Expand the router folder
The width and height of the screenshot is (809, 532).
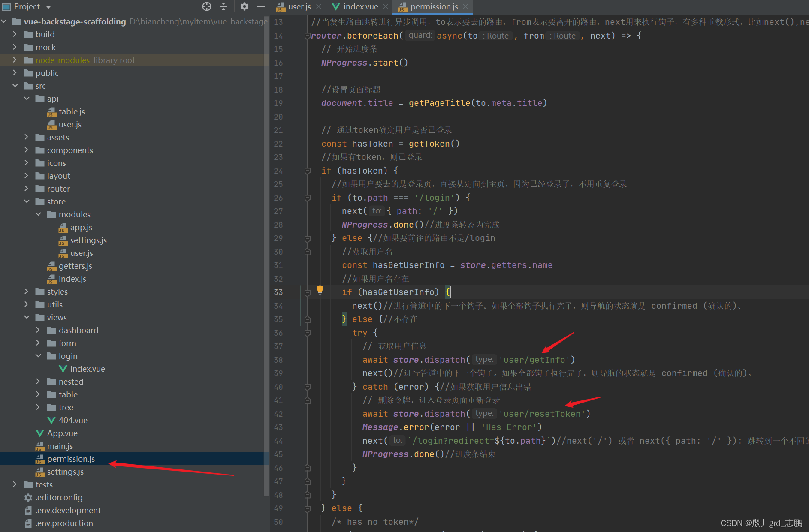[x=27, y=189]
